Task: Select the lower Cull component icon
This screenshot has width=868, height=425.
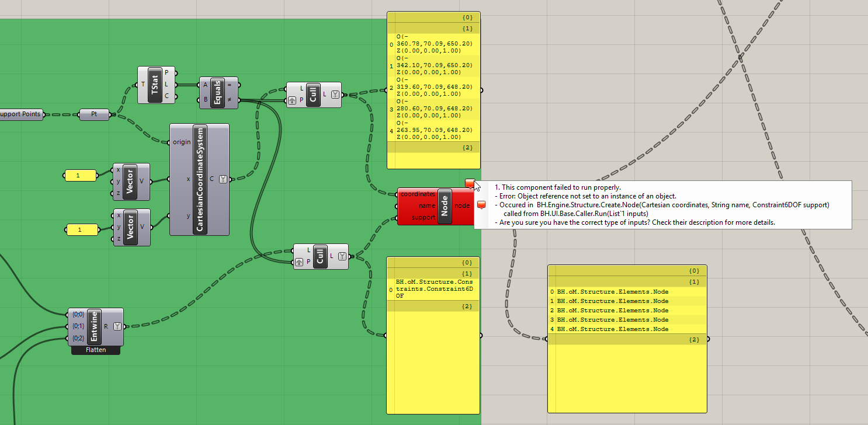Action: [320, 256]
